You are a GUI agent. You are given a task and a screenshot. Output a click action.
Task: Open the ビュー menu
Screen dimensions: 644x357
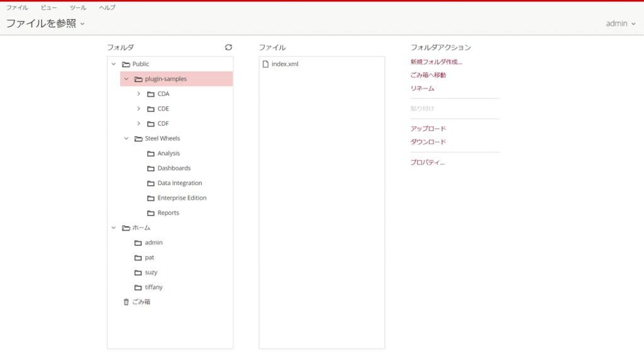(x=49, y=8)
